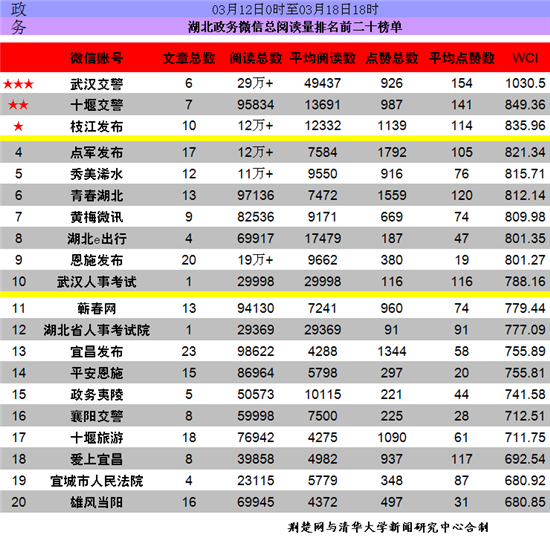The image size is (550, 540).
Task: Click rank number 11
Action: 19,308
